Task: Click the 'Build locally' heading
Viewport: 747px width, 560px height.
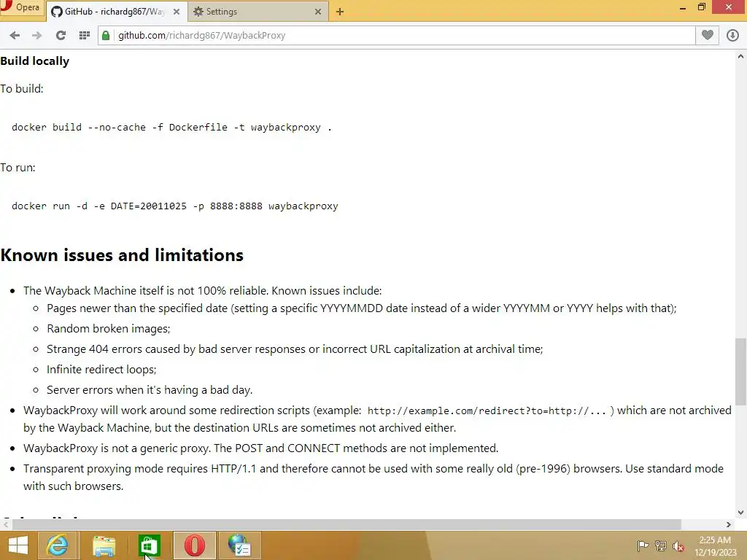Action: (x=35, y=61)
